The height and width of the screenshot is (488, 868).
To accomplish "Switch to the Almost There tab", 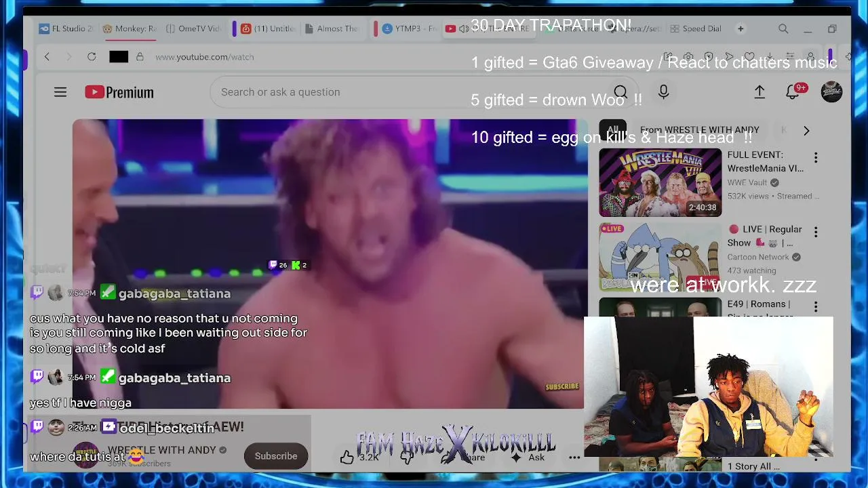I will click(332, 28).
